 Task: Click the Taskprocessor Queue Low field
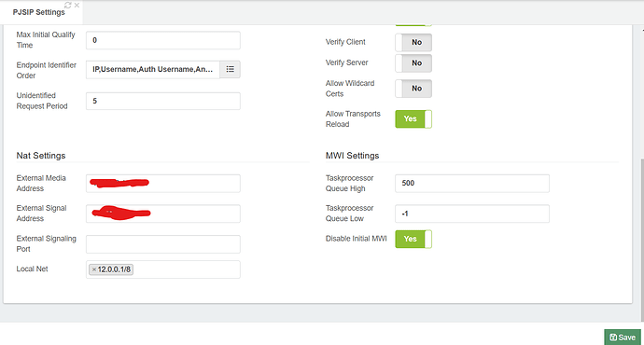pos(472,214)
